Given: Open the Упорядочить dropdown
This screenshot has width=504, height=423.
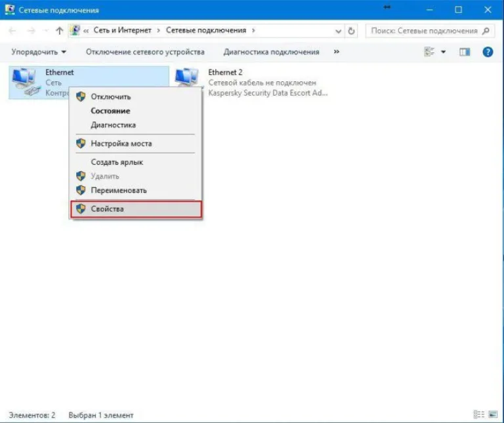Looking at the screenshot, I should click(x=39, y=52).
